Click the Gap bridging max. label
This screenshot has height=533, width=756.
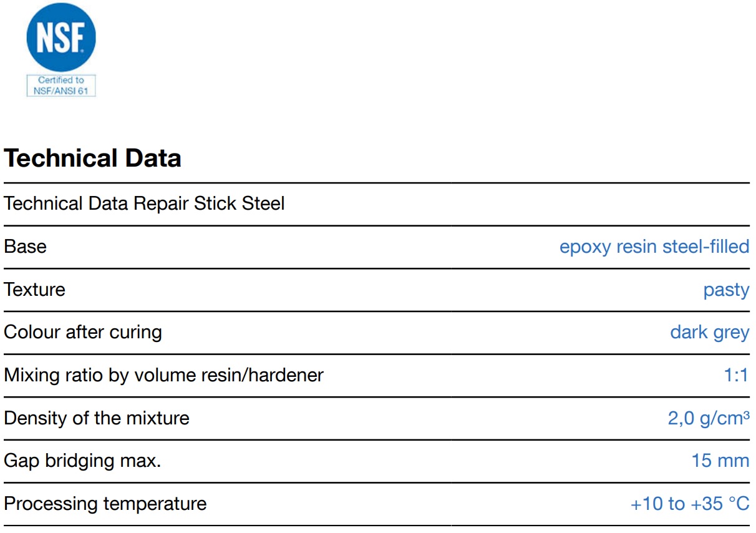click(82, 461)
